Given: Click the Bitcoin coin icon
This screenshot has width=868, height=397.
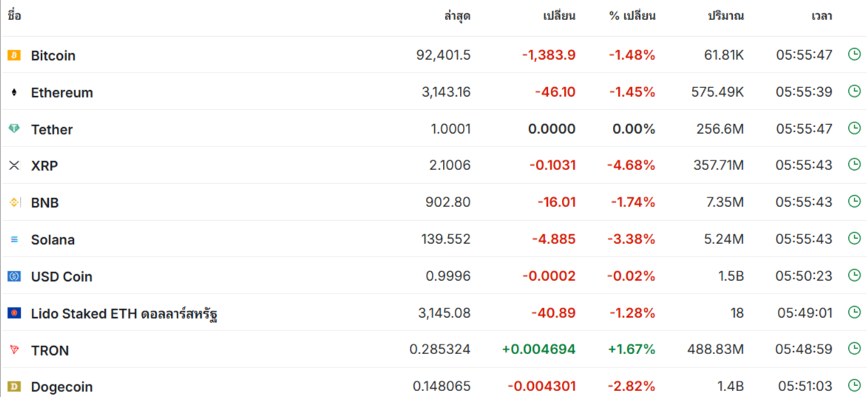Looking at the screenshot, I should pos(14,55).
